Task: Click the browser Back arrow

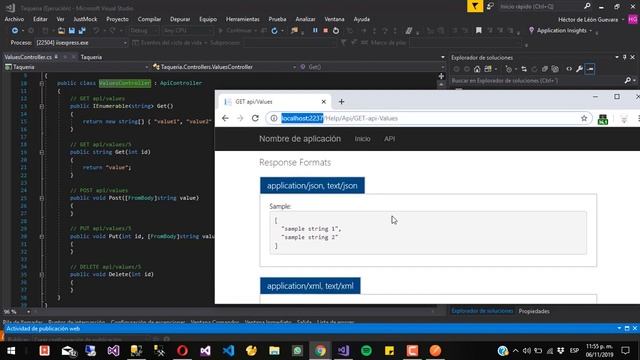Action: tap(225, 118)
